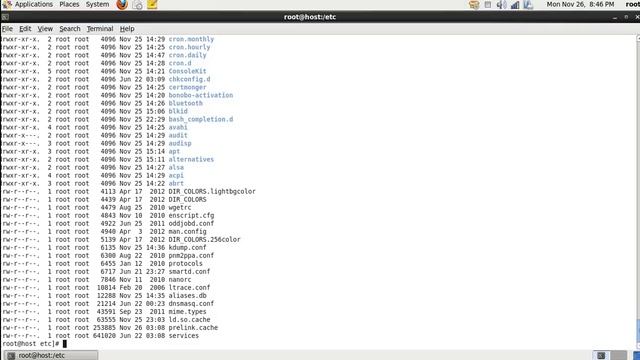Switch to the second workspace in the switcher
640x360 pixels.
click(619, 356)
